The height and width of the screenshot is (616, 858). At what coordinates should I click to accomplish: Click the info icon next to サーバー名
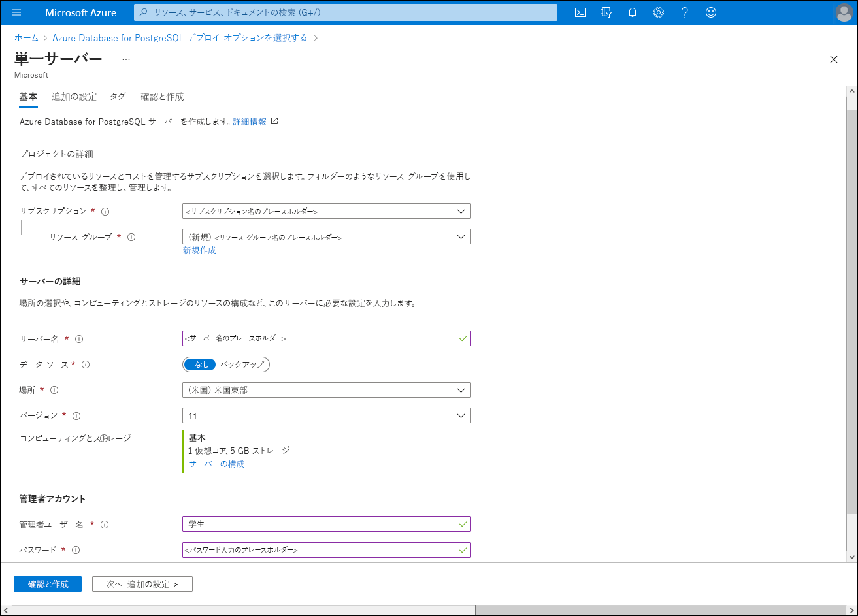pyautogui.click(x=79, y=339)
